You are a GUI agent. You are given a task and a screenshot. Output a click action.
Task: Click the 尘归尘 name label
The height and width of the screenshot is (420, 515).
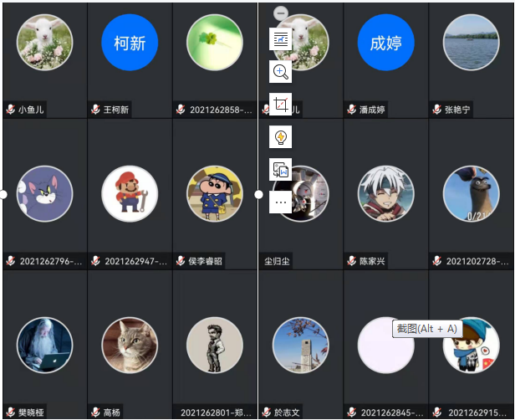(277, 261)
